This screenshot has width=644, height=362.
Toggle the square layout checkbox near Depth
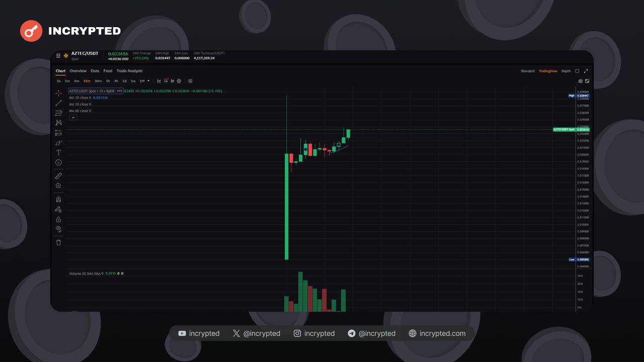coord(577,71)
